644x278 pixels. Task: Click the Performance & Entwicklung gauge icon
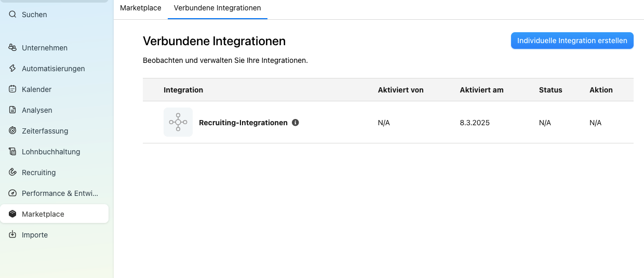pyautogui.click(x=12, y=193)
